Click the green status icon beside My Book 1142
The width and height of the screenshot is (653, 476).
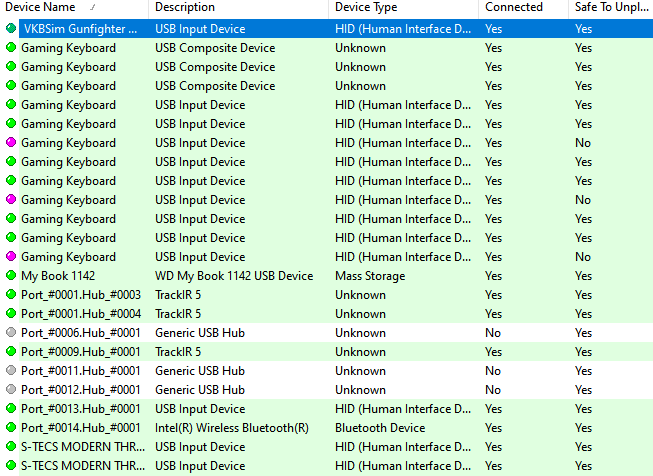click(11, 276)
